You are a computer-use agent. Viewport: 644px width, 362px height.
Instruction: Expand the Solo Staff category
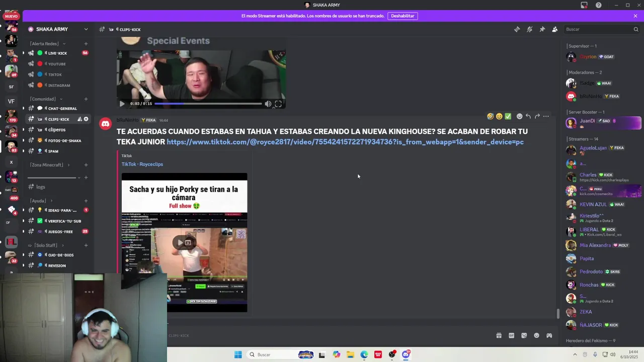coord(46,245)
